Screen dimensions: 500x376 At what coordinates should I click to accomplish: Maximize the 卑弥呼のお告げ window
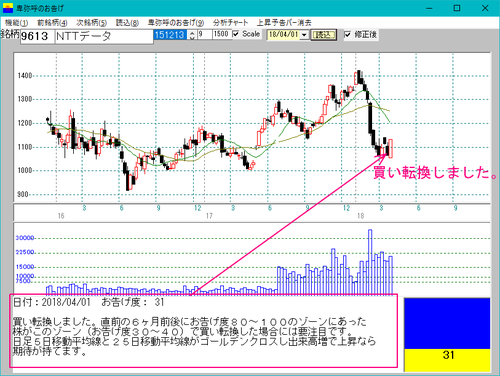point(457,8)
